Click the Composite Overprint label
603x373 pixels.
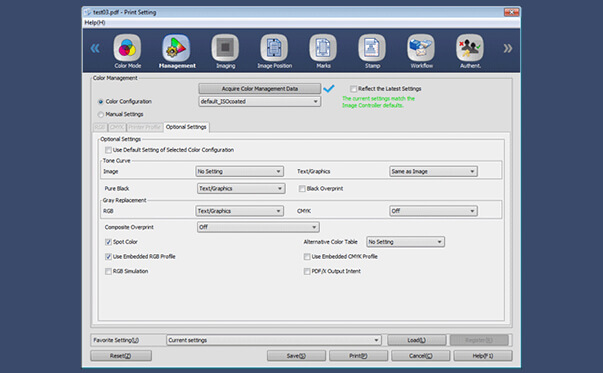[x=129, y=227]
